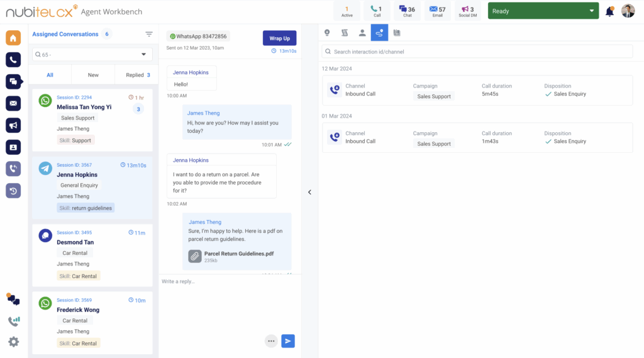Click the phone icon for 01 Mar call
Viewport: 644px width, 358px height.
coord(335,137)
